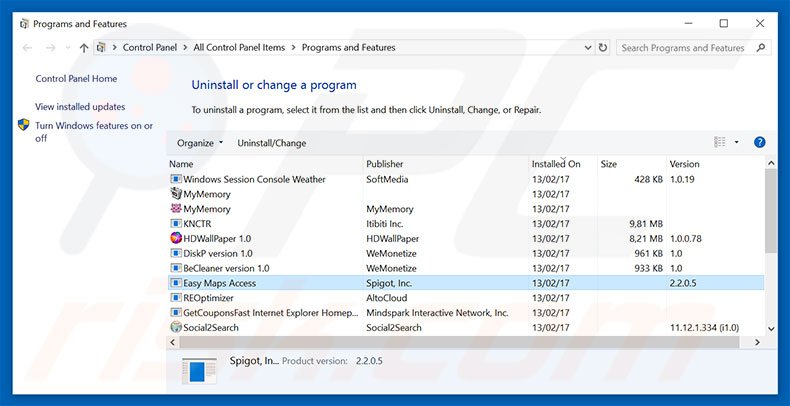Click the horizontal scrollbar right arrow
The height and width of the screenshot is (406, 790).
pos(757,342)
